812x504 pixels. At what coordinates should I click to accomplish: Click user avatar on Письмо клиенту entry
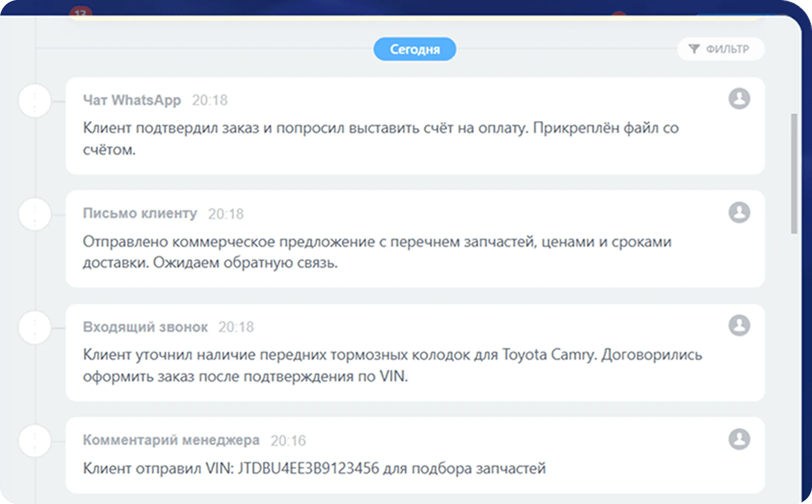tap(739, 212)
